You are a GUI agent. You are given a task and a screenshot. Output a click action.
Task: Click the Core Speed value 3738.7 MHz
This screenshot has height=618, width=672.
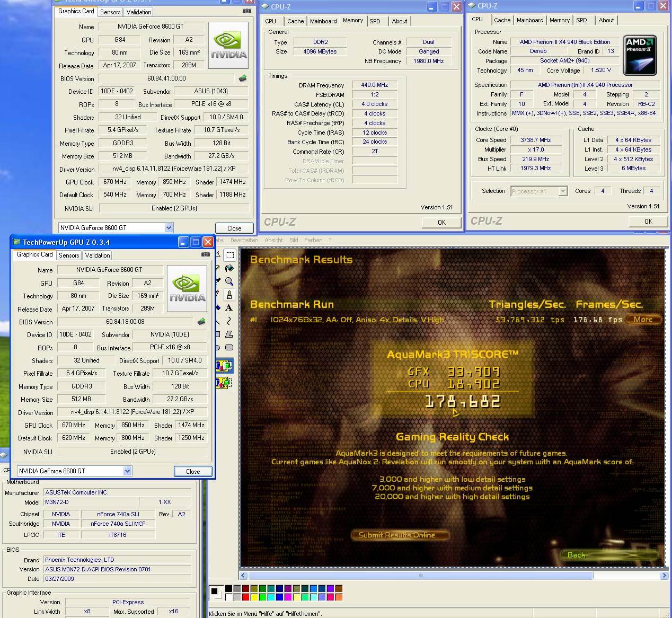535,140
